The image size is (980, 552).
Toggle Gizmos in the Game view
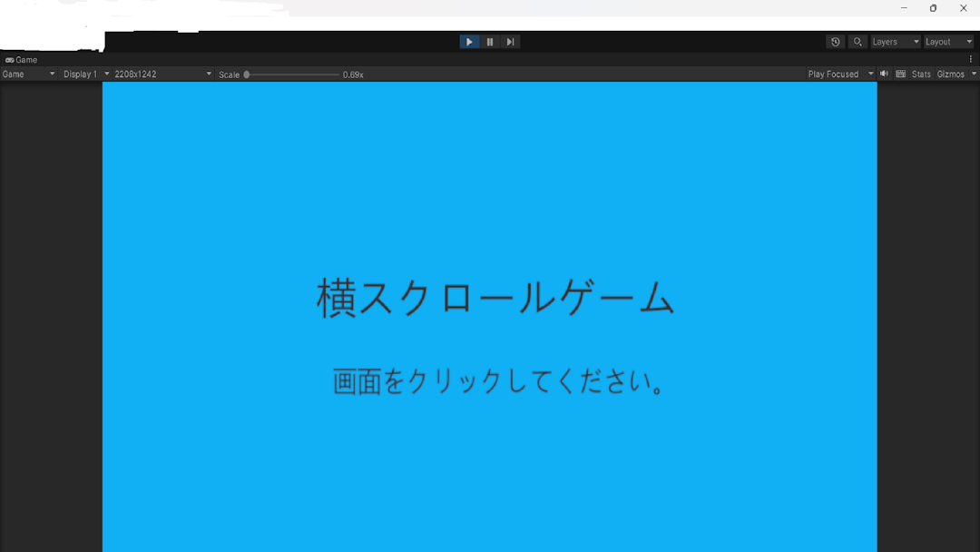950,74
